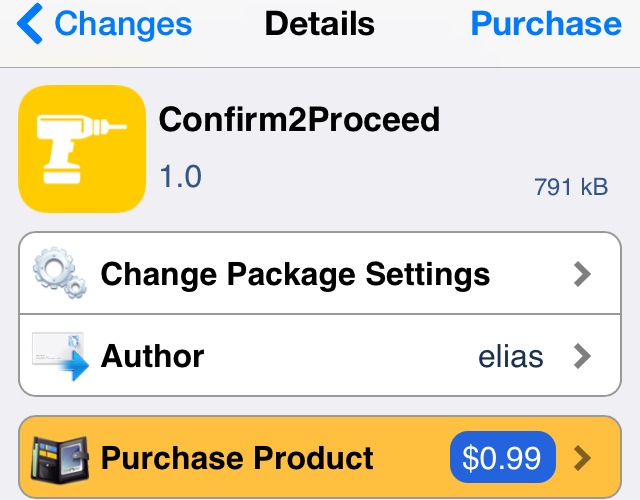Tap the mail envelope icon beside Author

pyautogui.click(x=60, y=356)
